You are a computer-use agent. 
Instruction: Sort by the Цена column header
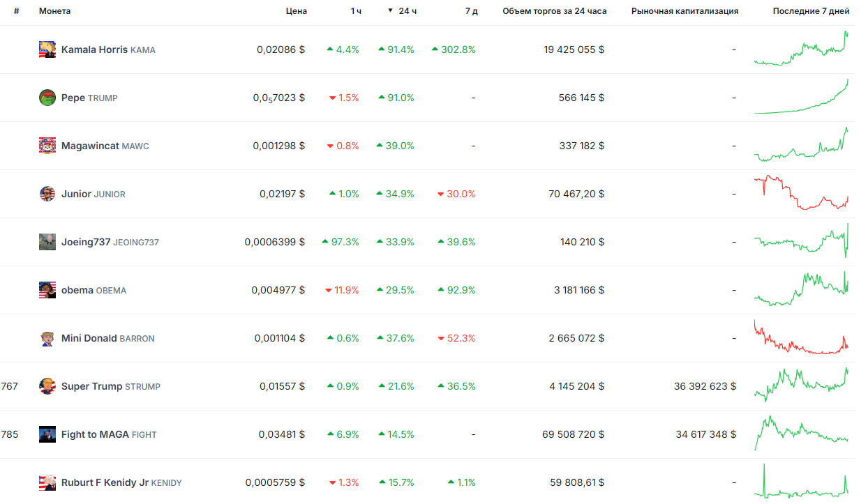click(x=297, y=11)
